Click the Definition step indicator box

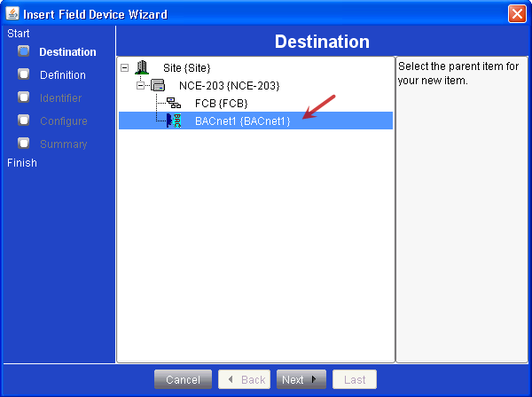(x=23, y=74)
